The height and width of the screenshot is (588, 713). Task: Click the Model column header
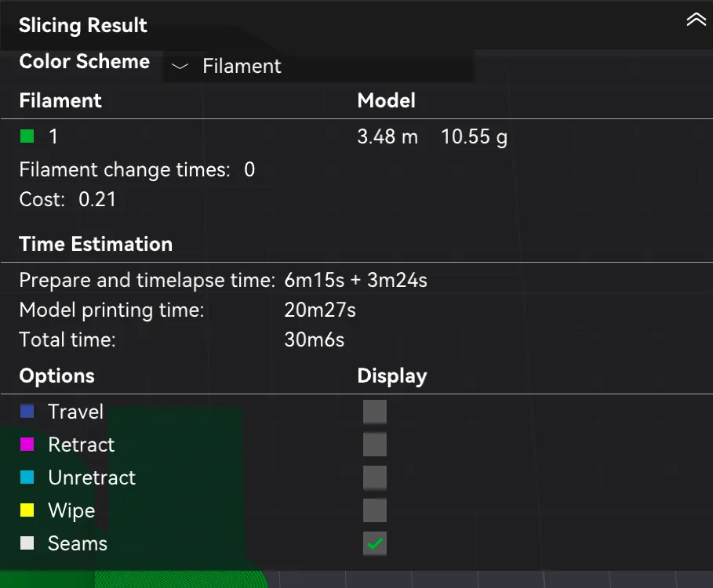(386, 100)
